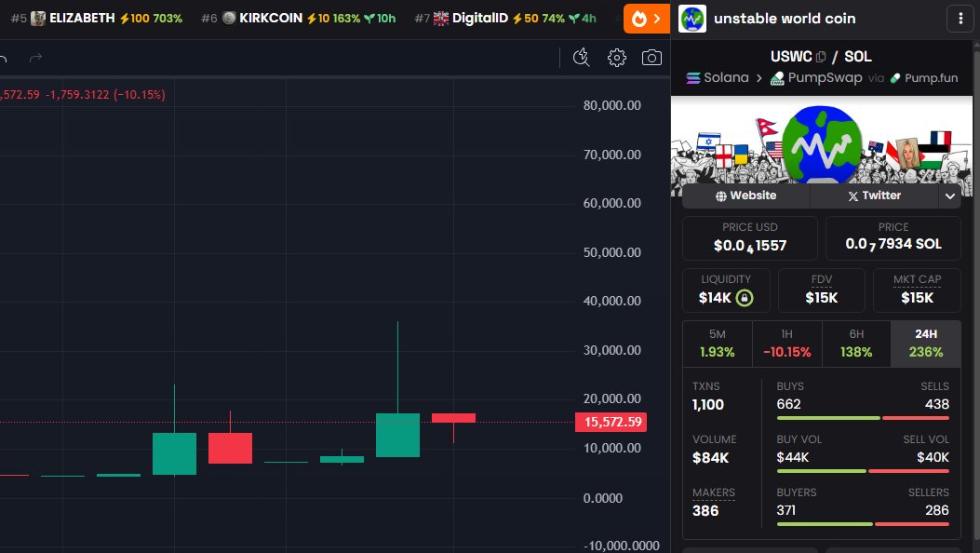Click the MKT CAP $15K box
This screenshot has width=980, height=553.
click(917, 290)
